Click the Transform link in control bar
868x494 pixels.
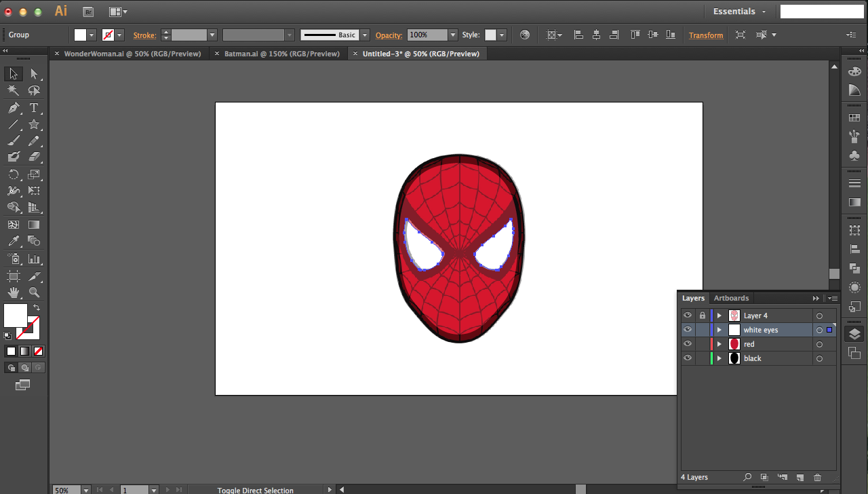(706, 35)
